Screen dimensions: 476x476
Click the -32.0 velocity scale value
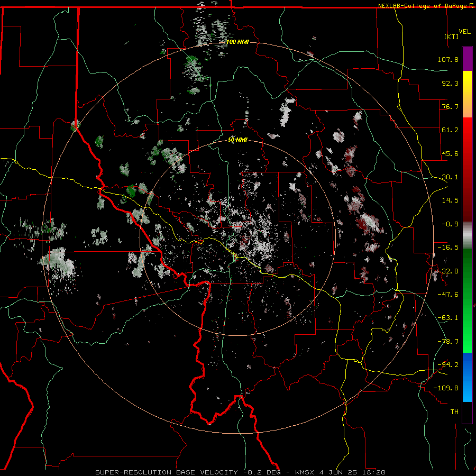[448, 271]
